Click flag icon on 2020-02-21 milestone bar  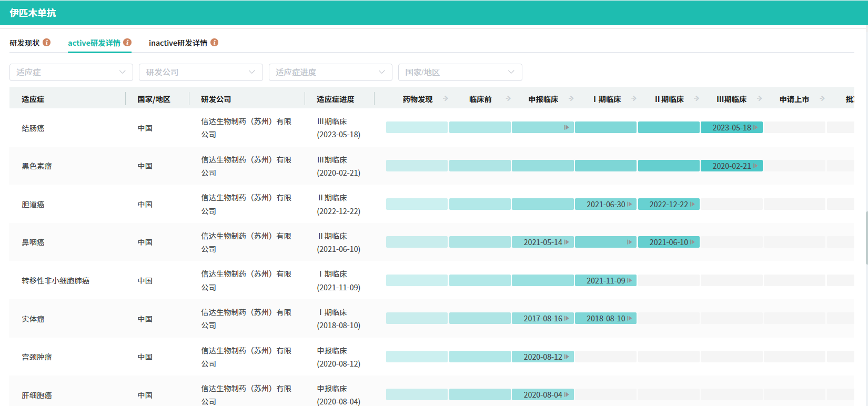pos(755,166)
